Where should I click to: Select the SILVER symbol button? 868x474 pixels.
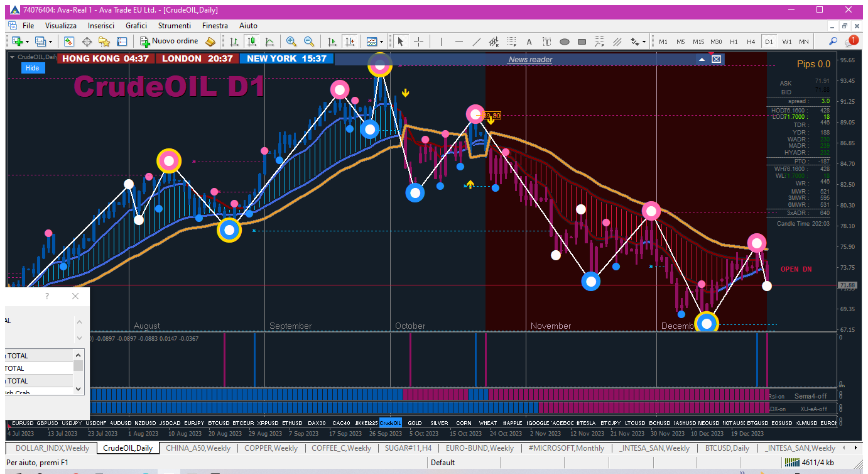tap(439, 423)
